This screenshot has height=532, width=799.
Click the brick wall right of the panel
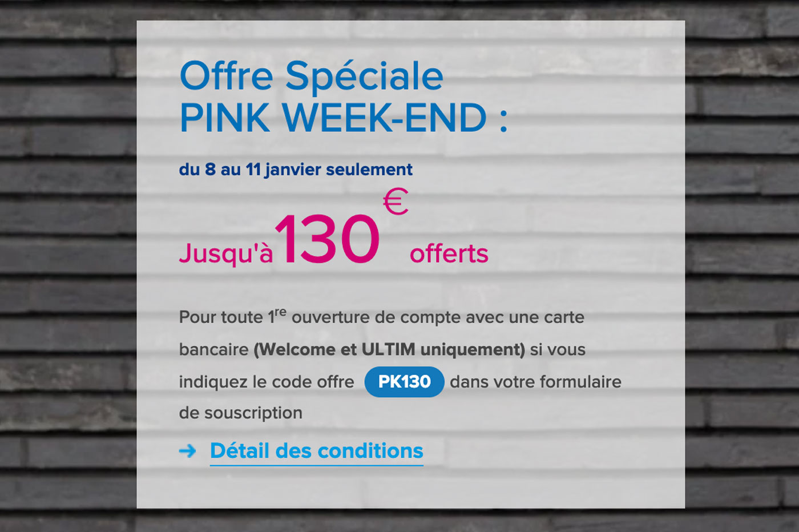click(x=742, y=266)
